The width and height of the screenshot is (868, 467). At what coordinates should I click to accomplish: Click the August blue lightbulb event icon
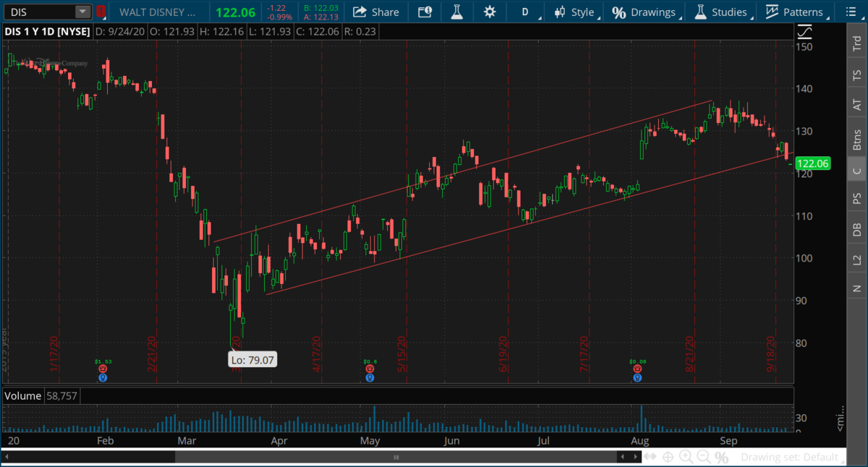[x=637, y=377]
